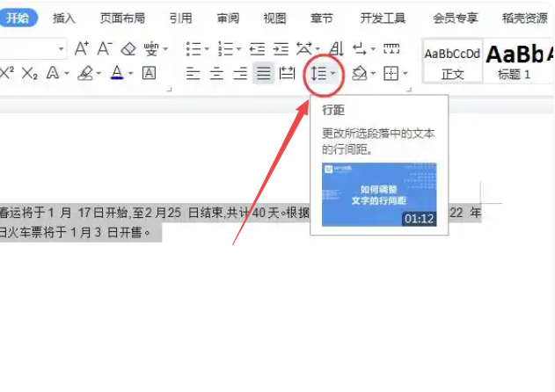Apply superscript X² formatting
The image size is (555, 392).
pos(7,73)
